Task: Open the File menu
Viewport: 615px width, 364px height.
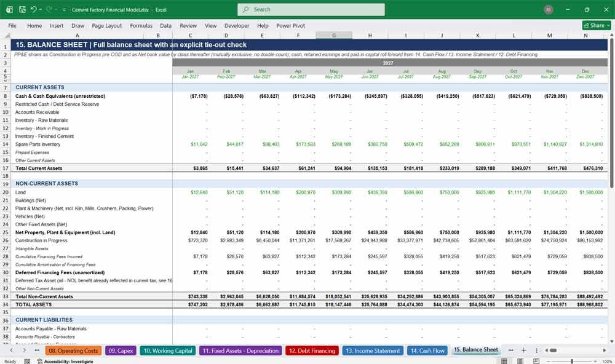Action: point(12,25)
